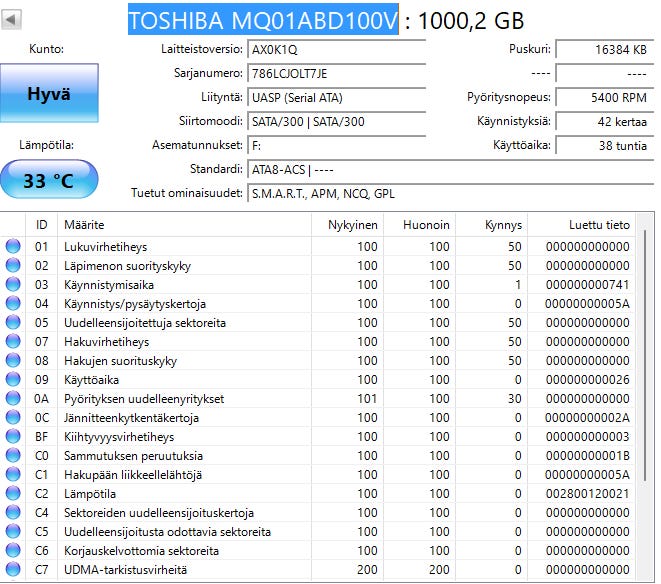
Task: Click the S.M.A.R.T., APM, NCQ, GPL features field
Action: point(450,194)
